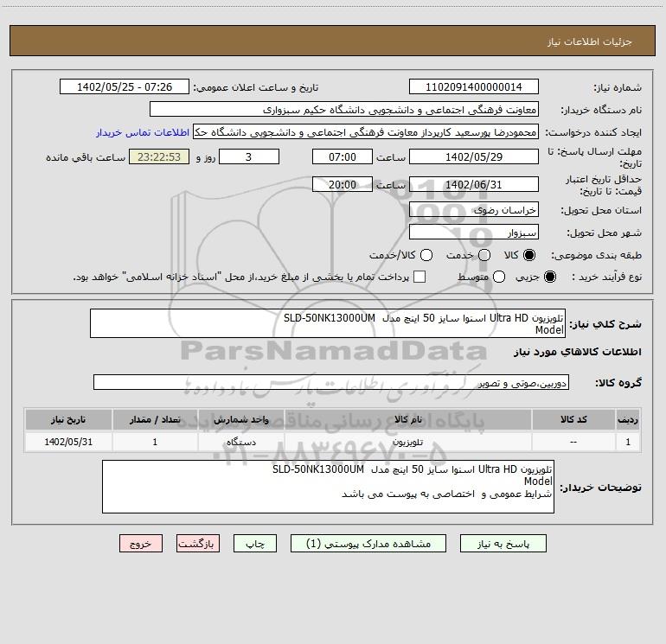The height and width of the screenshot is (644, 666).
Task: Click the row number cell 1
Action: [628, 442]
